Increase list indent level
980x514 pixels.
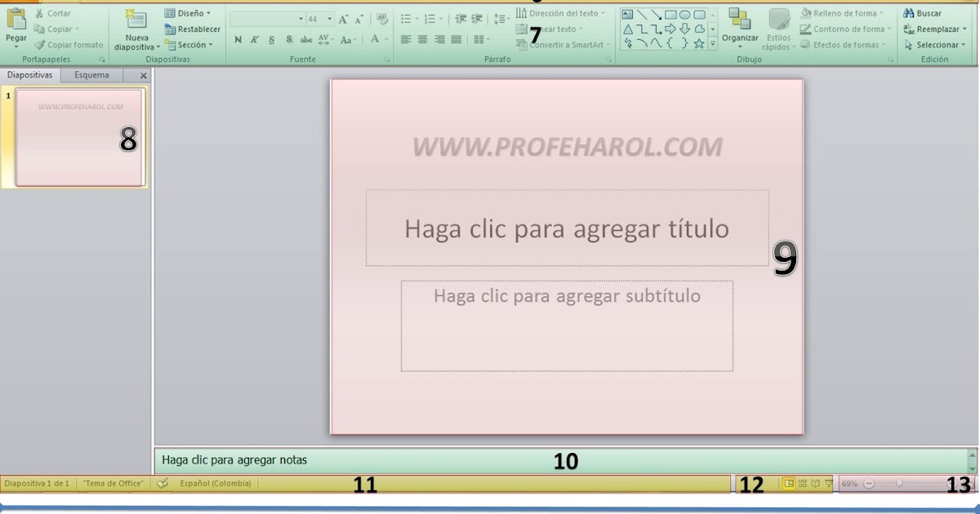tap(478, 18)
